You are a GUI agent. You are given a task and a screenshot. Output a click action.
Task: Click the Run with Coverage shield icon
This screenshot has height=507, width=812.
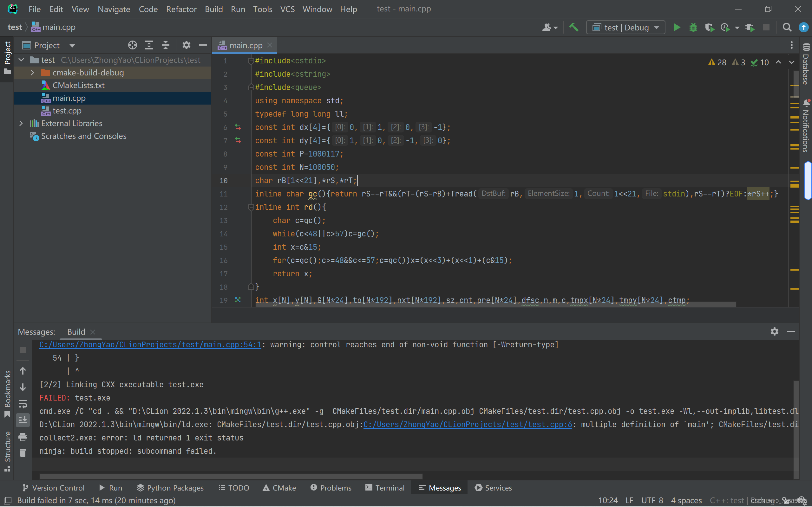pyautogui.click(x=709, y=28)
